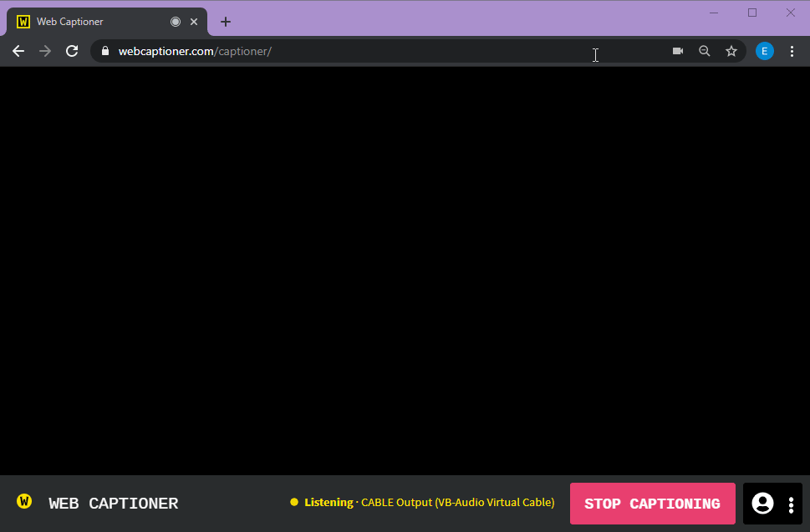Select the Web Captioner browser tab
The height and width of the screenshot is (532, 810).
(x=92, y=22)
